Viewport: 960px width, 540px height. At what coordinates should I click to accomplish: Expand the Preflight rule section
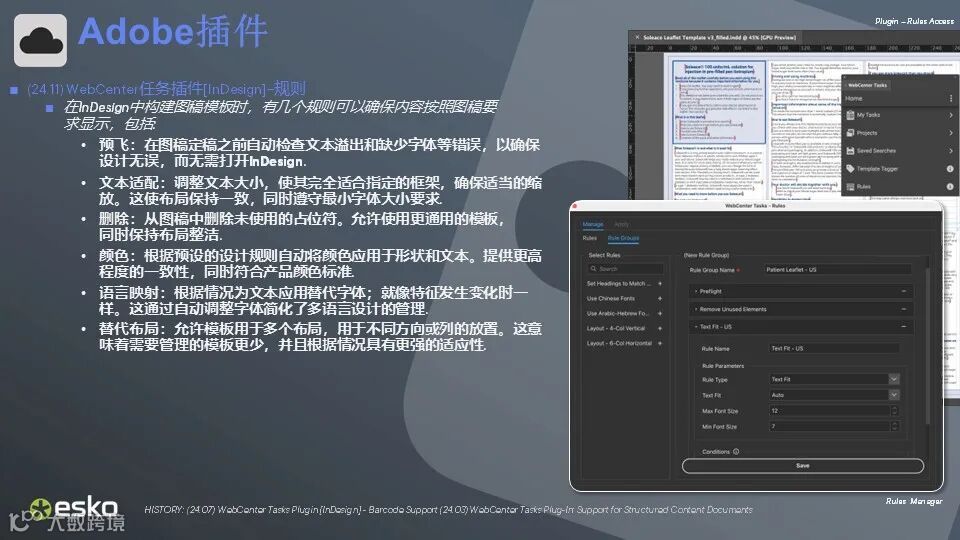696,291
